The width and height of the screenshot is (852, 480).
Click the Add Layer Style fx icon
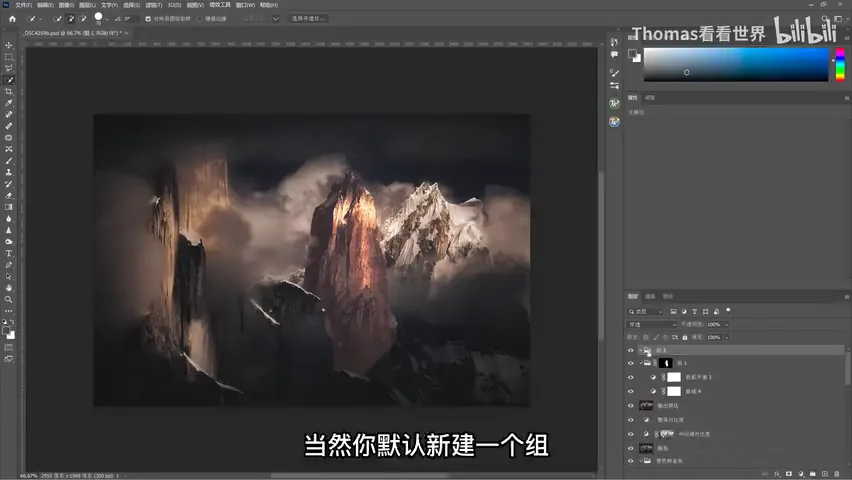[777, 474]
